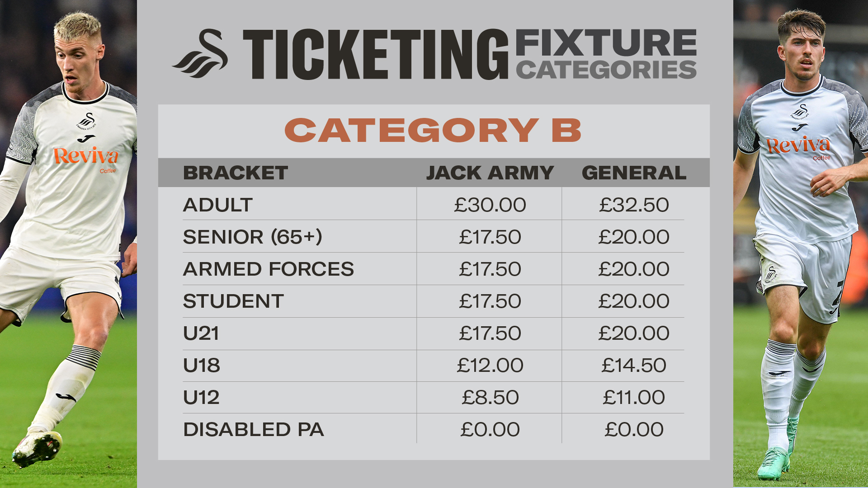Click the JACK ARMY column header
Image resolution: width=868 pixels, height=488 pixels.
coord(490,173)
